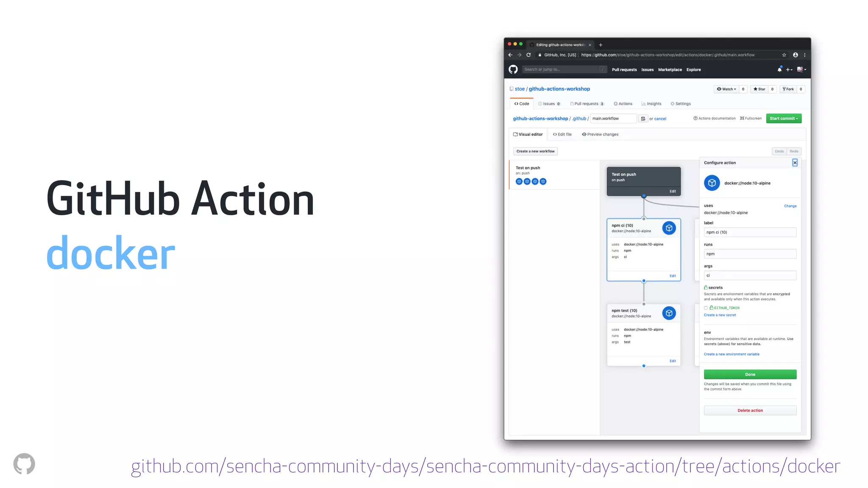
Task: Reload the page with refresh icon
Action: coord(529,55)
